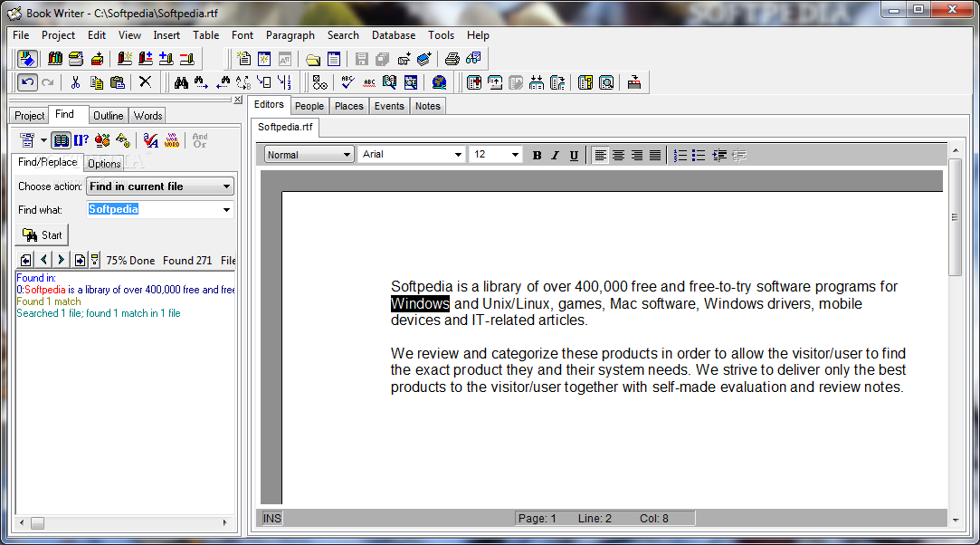Image resolution: width=980 pixels, height=545 pixels.
Task: Paste from clipboard
Action: point(117,82)
